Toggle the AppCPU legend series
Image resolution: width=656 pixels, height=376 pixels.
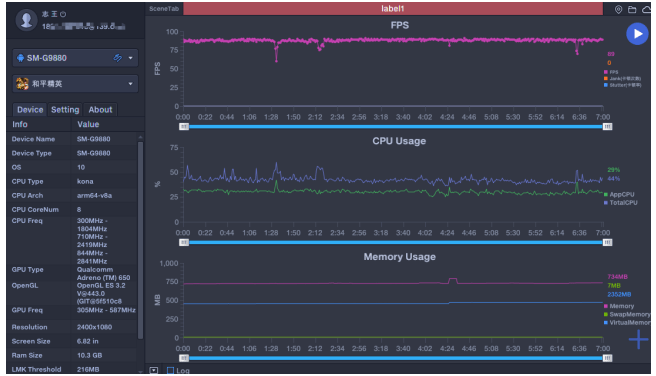[x=619, y=194]
